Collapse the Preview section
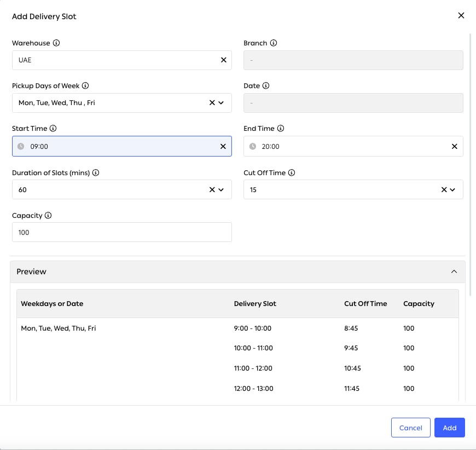Image resolution: width=476 pixels, height=450 pixels. tap(454, 272)
